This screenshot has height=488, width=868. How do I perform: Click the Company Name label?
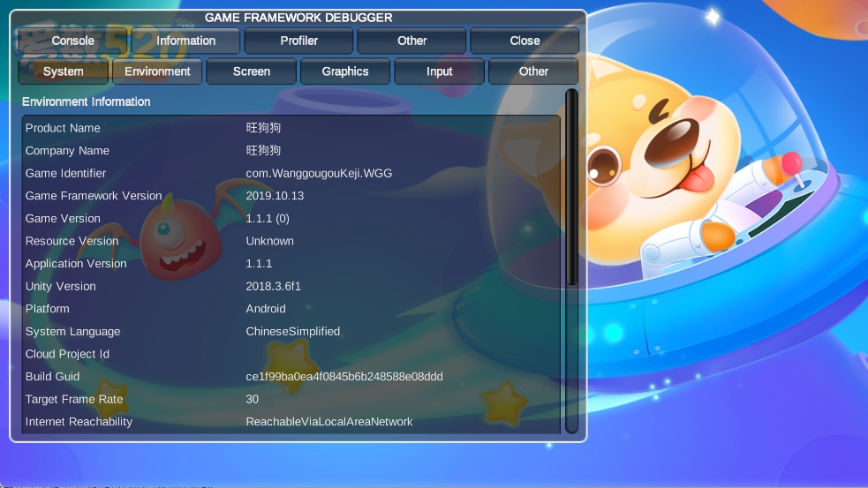click(67, 151)
